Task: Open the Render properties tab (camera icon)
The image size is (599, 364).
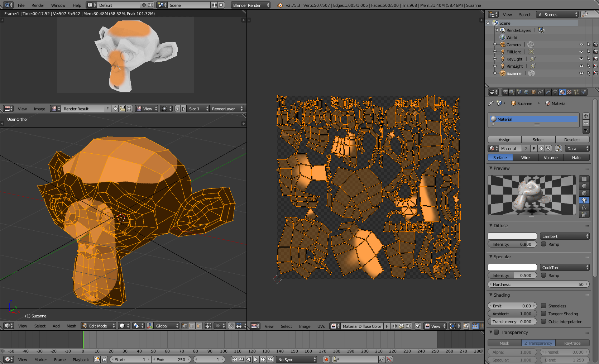Action: (505, 92)
